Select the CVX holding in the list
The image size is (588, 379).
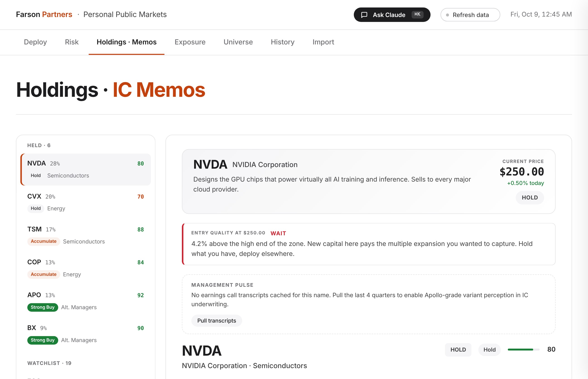(86, 202)
